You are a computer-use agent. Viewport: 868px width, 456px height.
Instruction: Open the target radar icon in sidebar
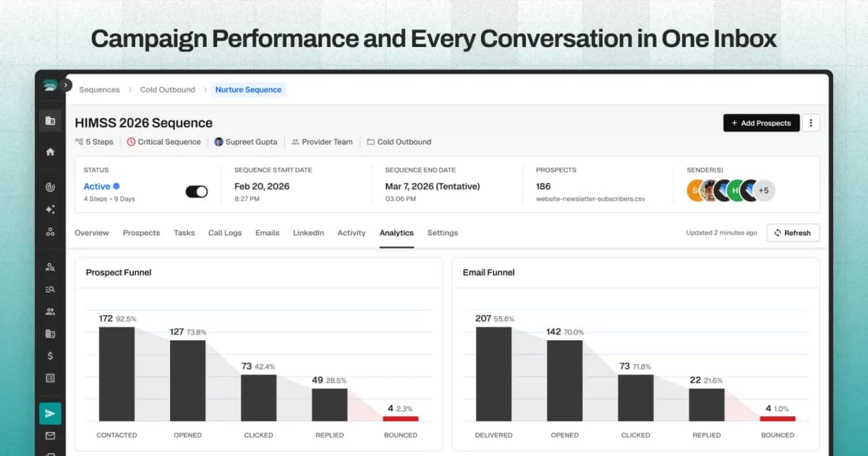tap(50, 187)
